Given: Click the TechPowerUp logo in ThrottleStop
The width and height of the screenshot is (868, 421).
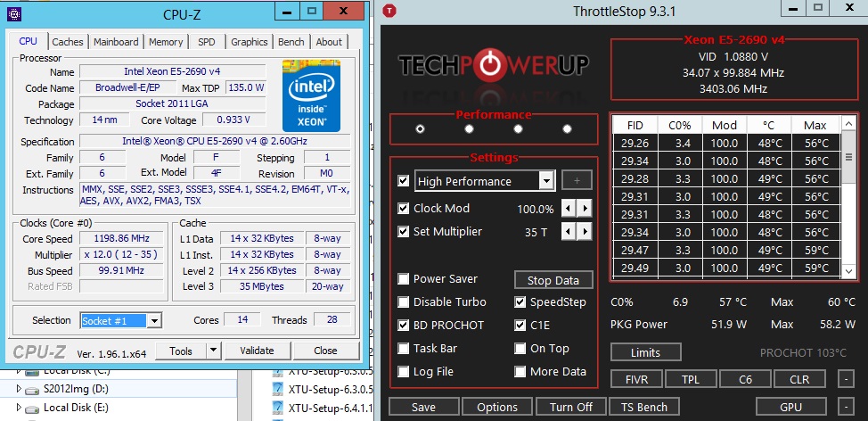Looking at the screenshot, I should click(x=494, y=67).
